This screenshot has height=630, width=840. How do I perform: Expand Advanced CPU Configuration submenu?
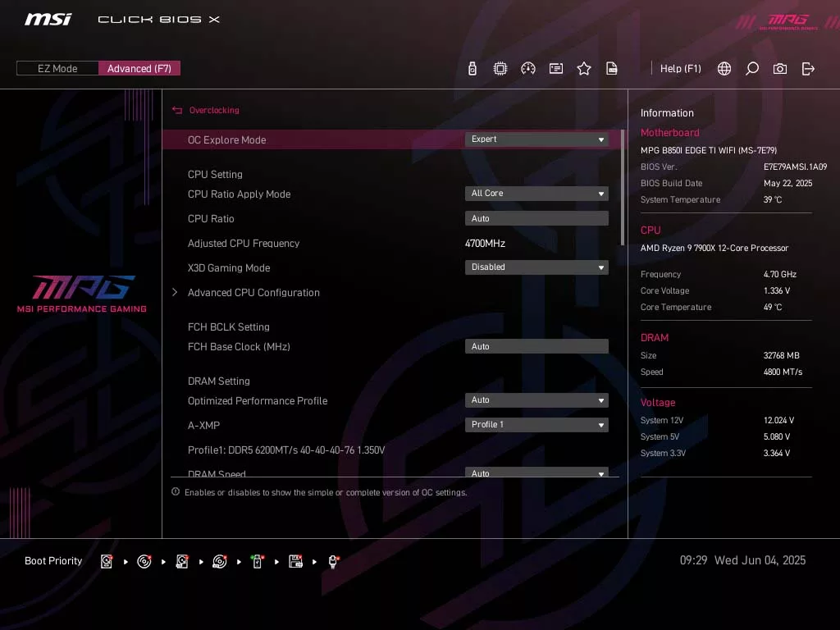click(x=253, y=293)
